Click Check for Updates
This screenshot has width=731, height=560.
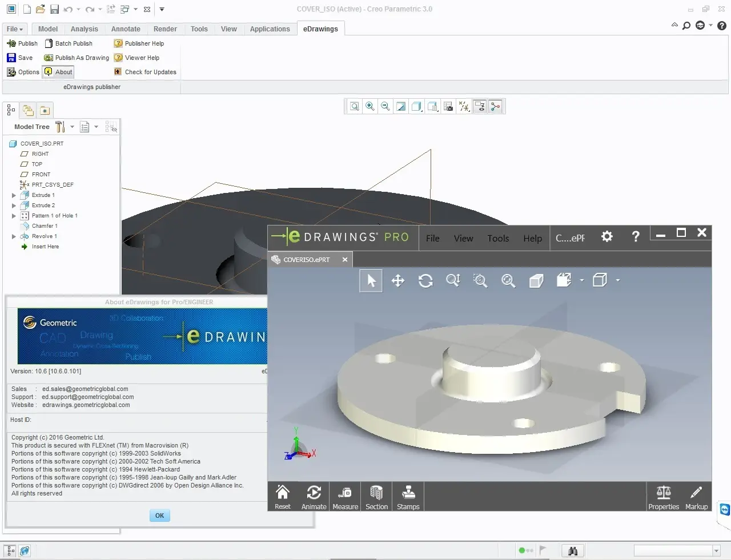[150, 72]
